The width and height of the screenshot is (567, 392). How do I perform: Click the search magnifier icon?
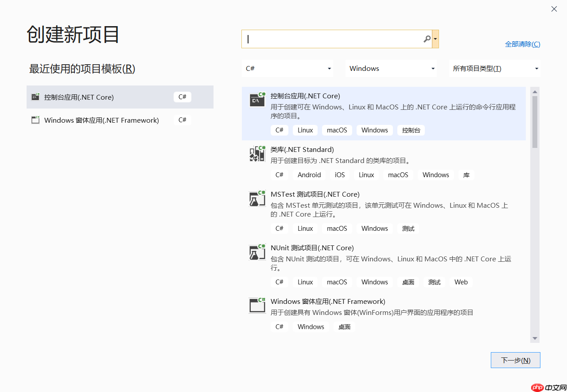[427, 39]
